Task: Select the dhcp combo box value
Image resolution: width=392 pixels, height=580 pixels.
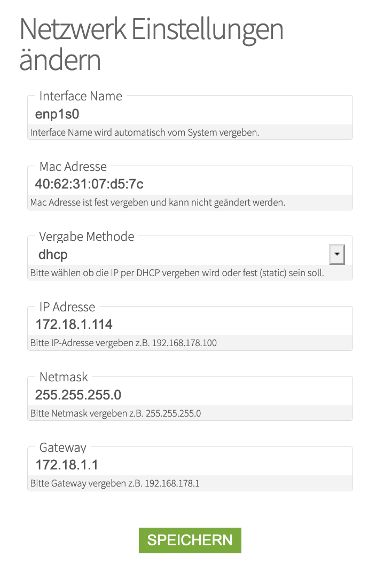Action: (176, 255)
